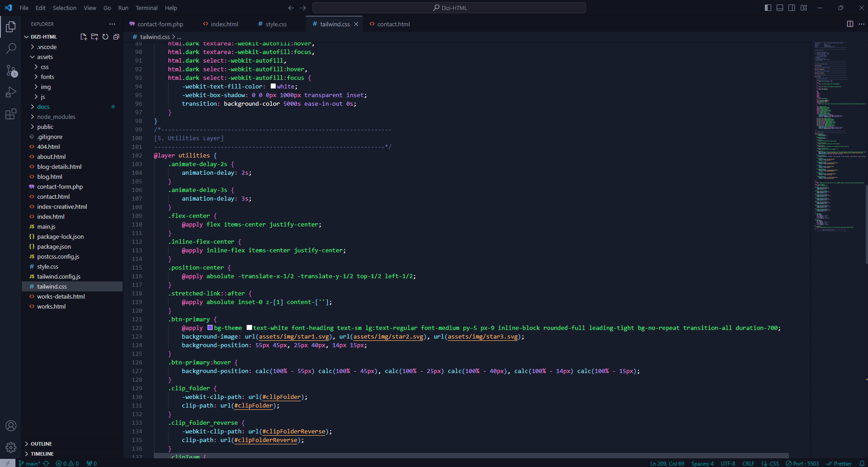
Task: Click bg-theme purple color swatch
Action: [210, 328]
